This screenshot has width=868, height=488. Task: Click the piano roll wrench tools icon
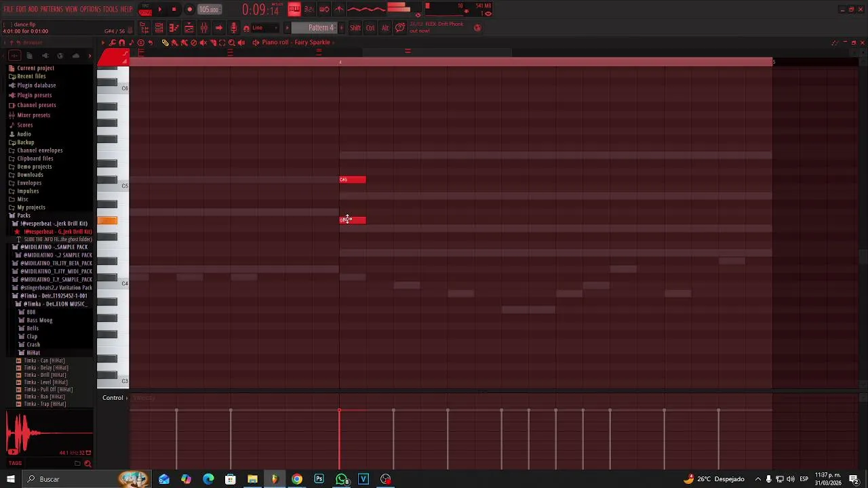pyautogui.click(x=113, y=43)
